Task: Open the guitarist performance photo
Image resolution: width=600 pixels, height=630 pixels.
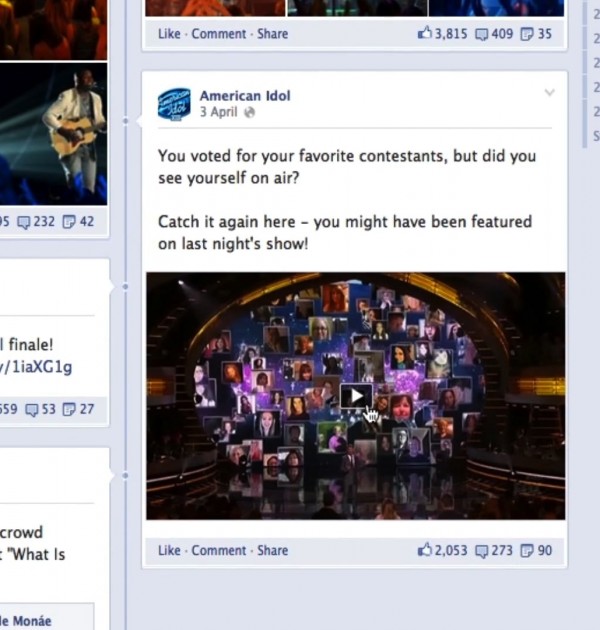Action: pos(53,134)
